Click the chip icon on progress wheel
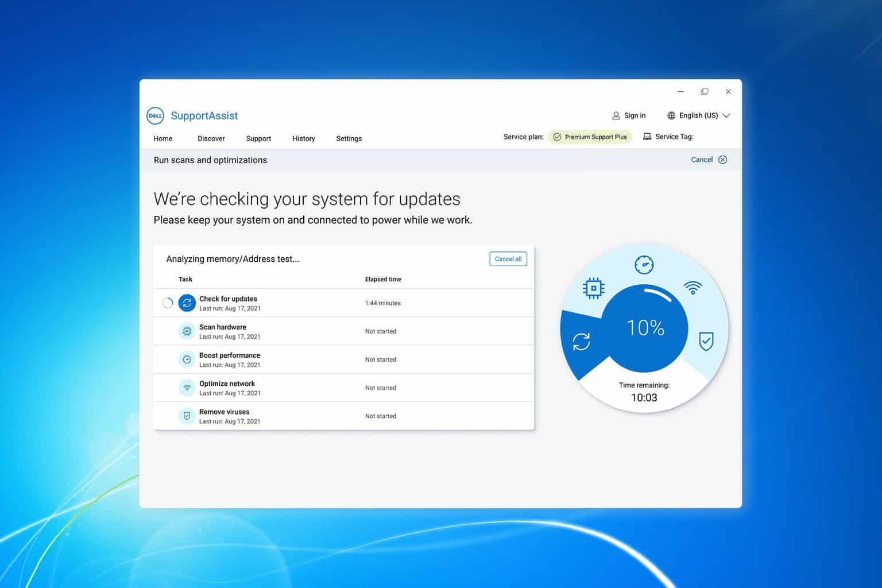Screen dimensions: 882x588 594,288
